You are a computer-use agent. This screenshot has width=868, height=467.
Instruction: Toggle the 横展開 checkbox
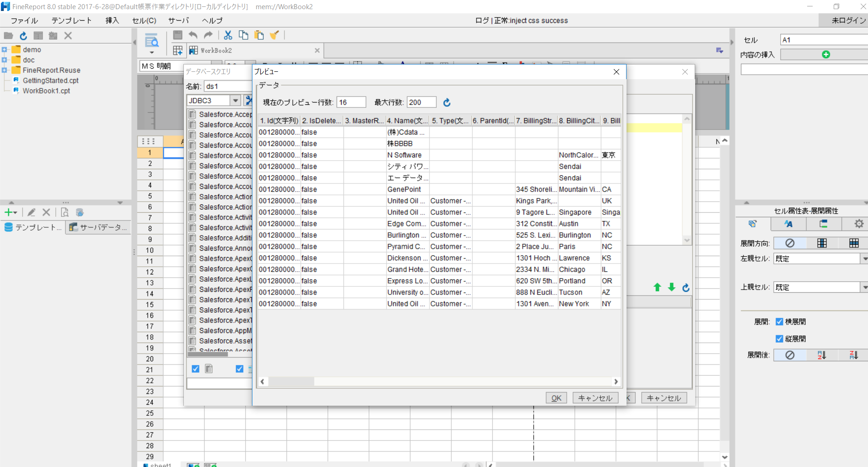[780, 322]
